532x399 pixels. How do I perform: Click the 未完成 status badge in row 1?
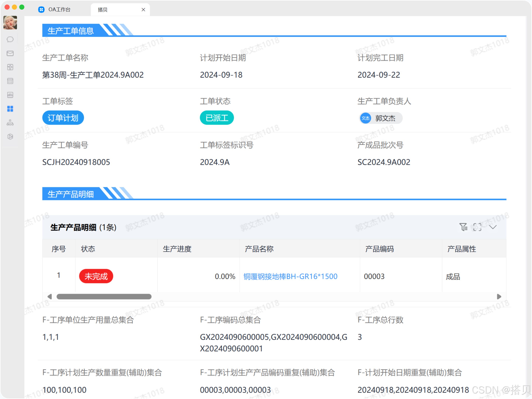click(x=96, y=276)
